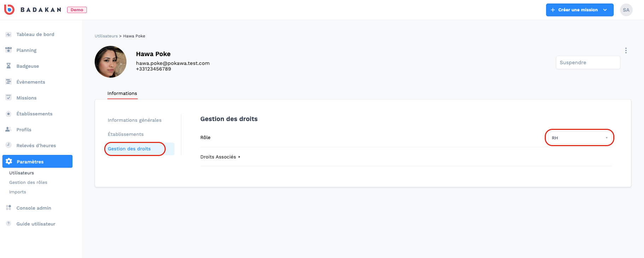The height and width of the screenshot is (258, 644).
Task: Click the Planning calendar icon
Action: click(x=8, y=50)
